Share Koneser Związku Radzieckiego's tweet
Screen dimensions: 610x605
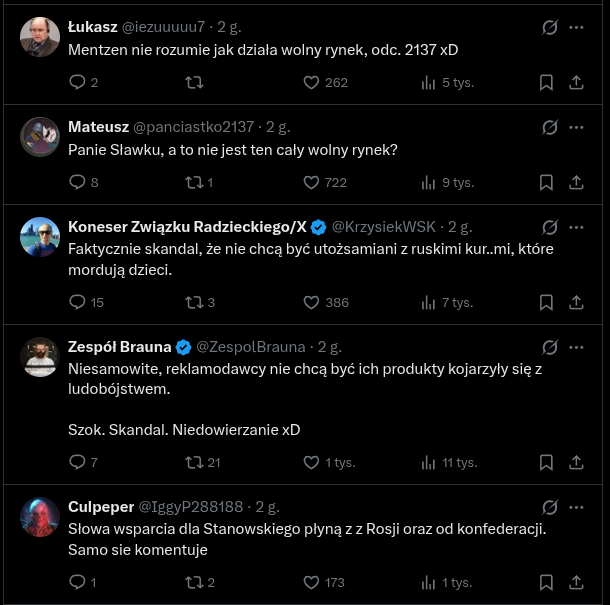point(576,302)
